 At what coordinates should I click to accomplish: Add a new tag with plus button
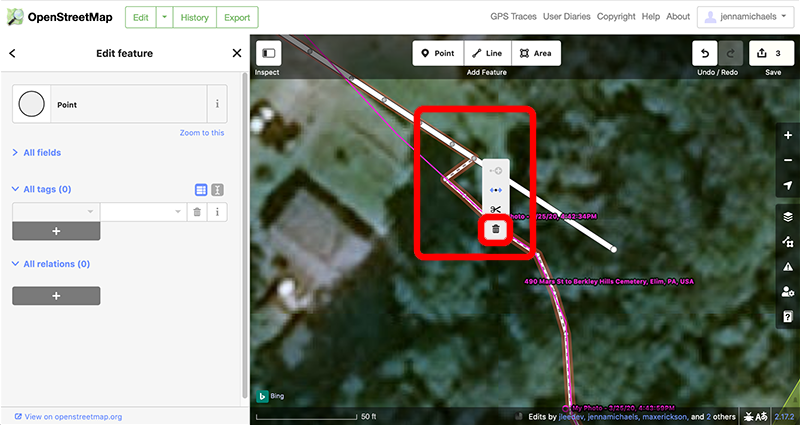(56, 231)
